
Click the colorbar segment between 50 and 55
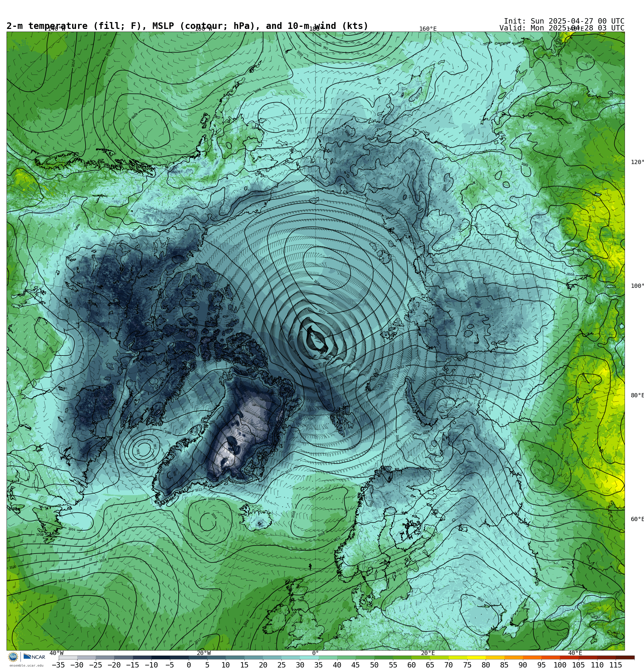(x=384, y=657)
